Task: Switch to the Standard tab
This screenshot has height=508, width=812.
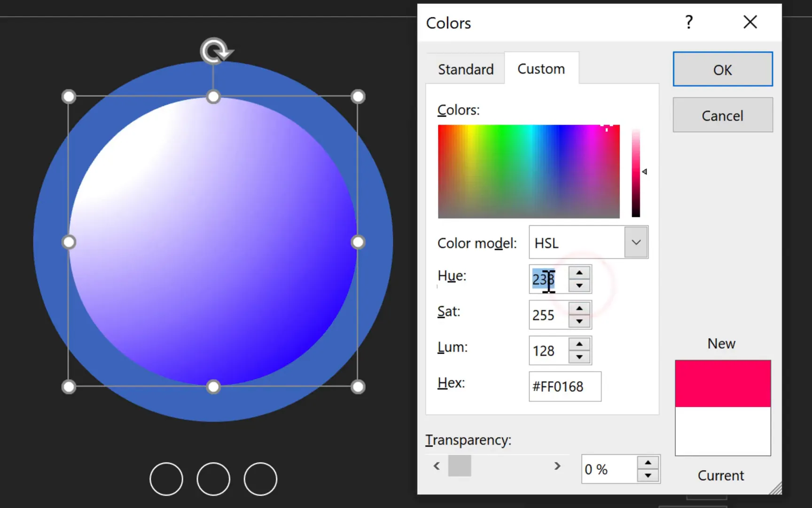Action: tap(466, 69)
